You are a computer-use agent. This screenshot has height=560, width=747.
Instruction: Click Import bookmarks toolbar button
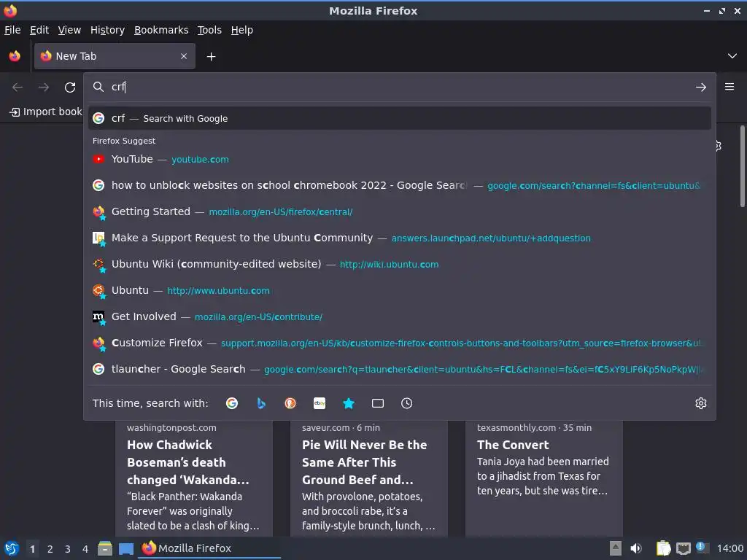click(x=46, y=112)
